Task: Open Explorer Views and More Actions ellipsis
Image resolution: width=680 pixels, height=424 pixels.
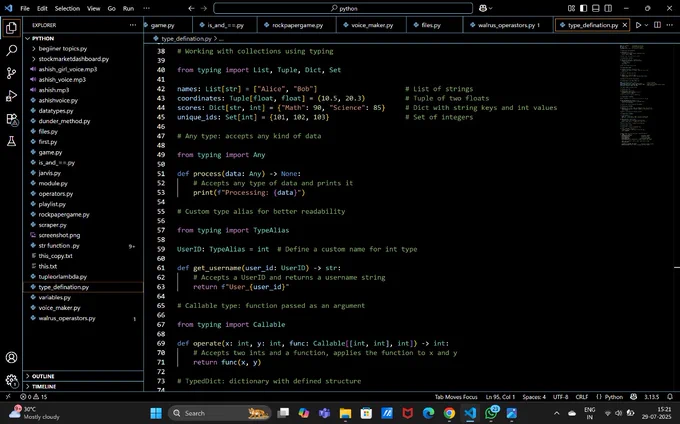Action: 133,25
